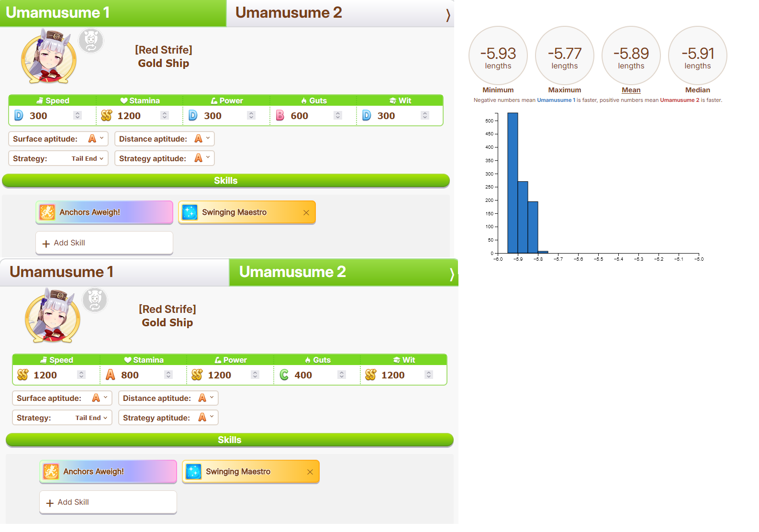The image size is (759, 532).
Task: Expand arrow right of bottom Umamusume 2 tab
Action: pos(452,275)
